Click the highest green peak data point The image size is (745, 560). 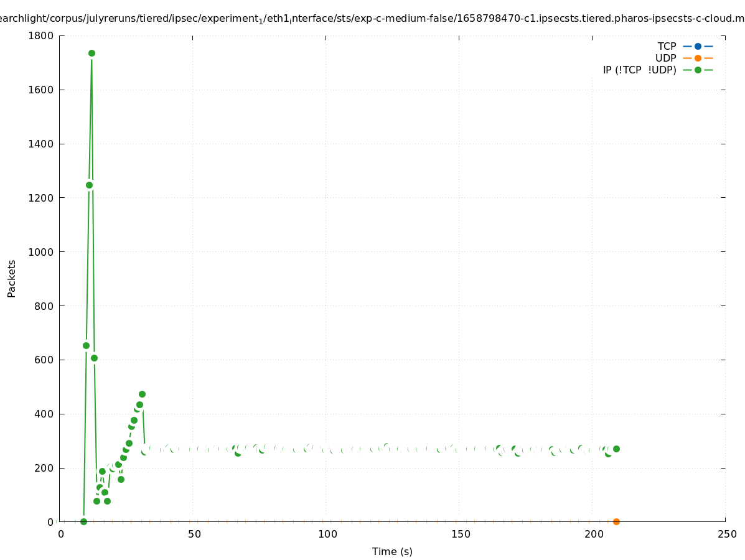(x=91, y=54)
